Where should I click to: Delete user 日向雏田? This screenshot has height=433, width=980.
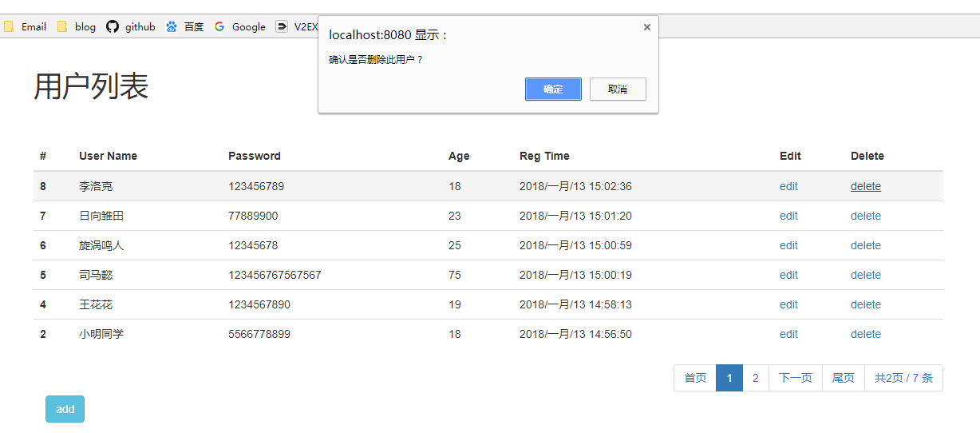pos(866,216)
